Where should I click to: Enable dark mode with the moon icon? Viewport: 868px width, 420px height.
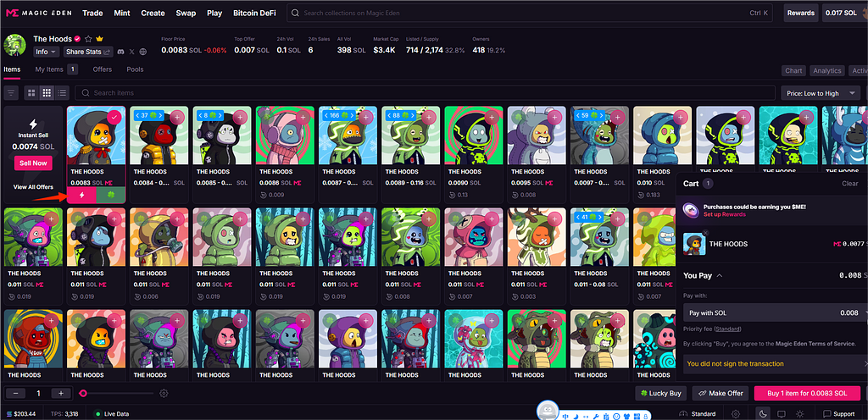tap(762, 413)
